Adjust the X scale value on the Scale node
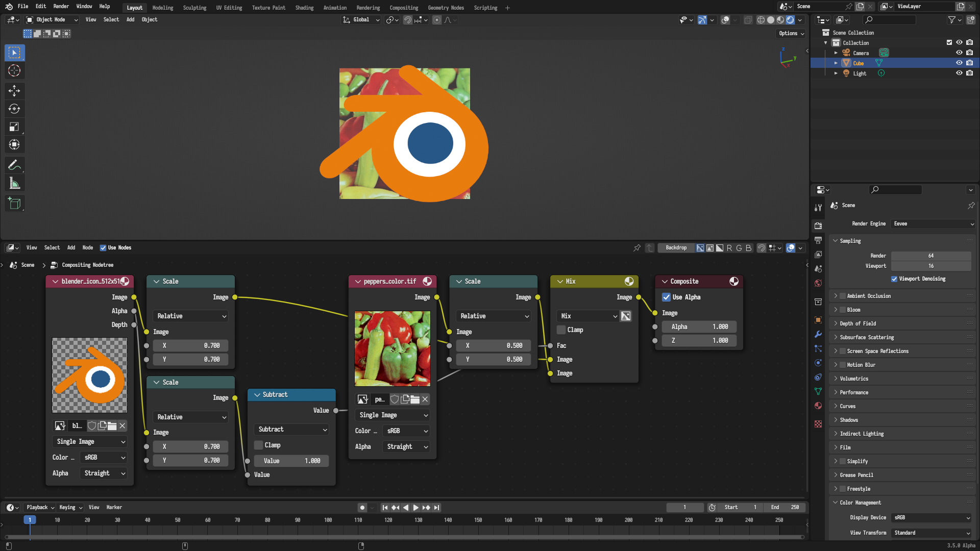The image size is (980, 551). (190, 345)
